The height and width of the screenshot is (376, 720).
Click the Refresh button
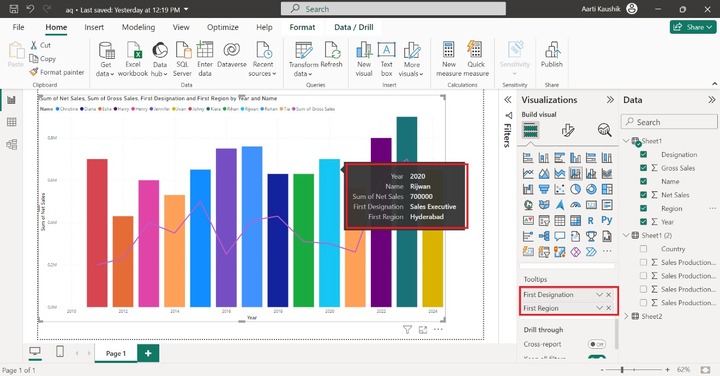[x=332, y=55]
